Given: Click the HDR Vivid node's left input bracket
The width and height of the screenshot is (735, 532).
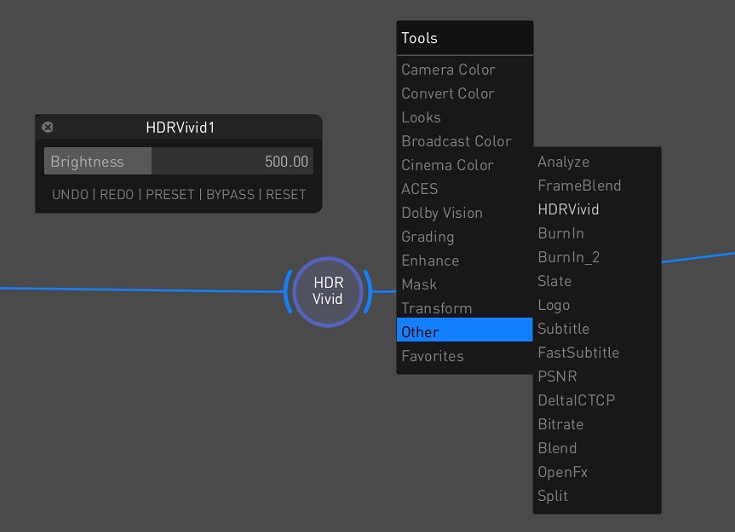Looking at the screenshot, I should (289, 291).
